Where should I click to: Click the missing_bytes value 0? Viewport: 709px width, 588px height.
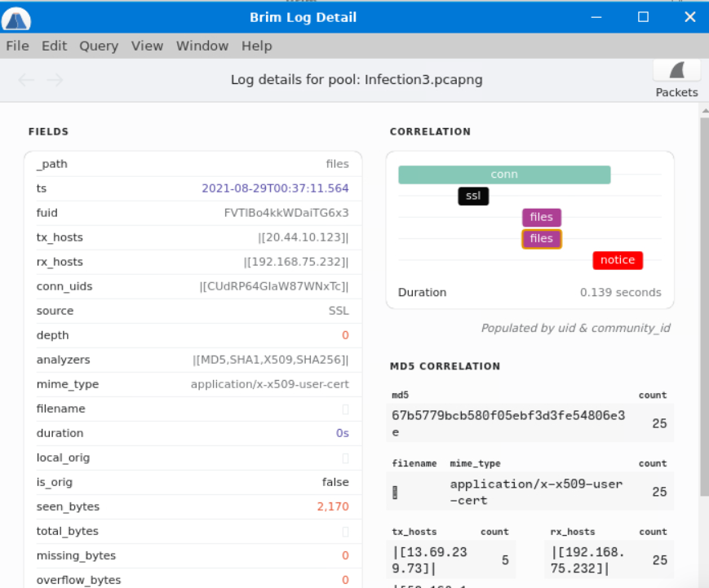pos(345,555)
